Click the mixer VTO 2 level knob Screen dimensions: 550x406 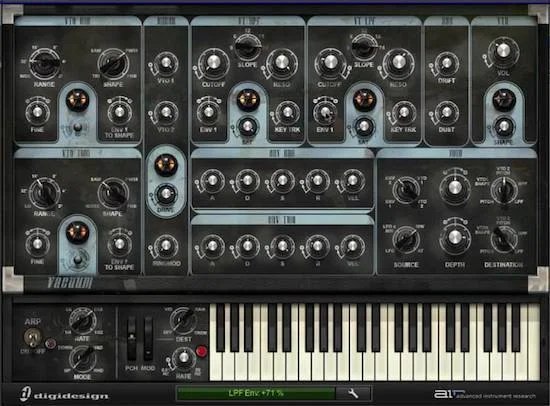click(166, 112)
